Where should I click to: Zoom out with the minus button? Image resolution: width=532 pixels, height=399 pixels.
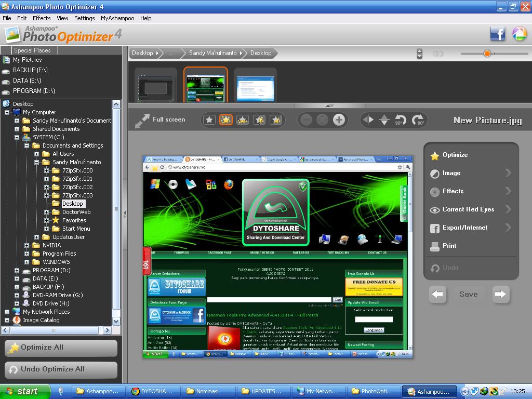coord(306,120)
